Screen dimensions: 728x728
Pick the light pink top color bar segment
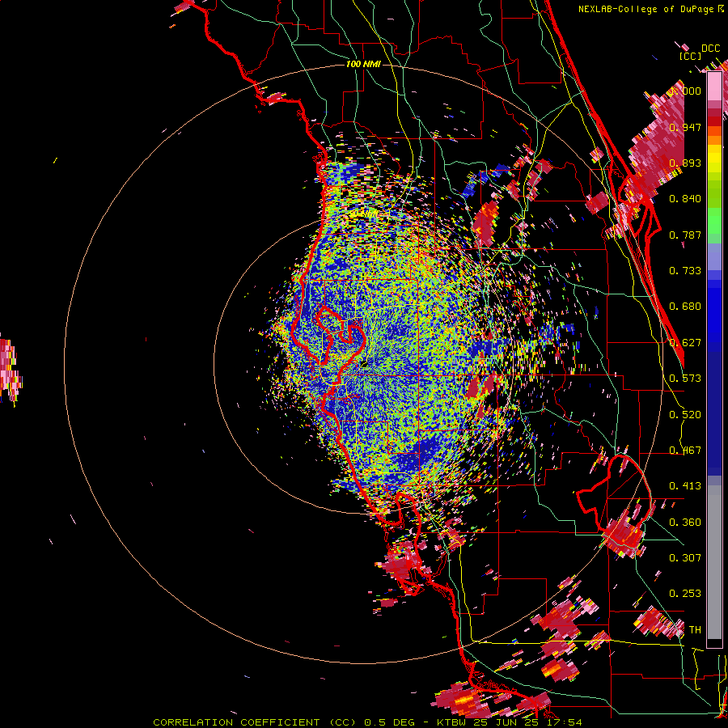pos(714,87)
